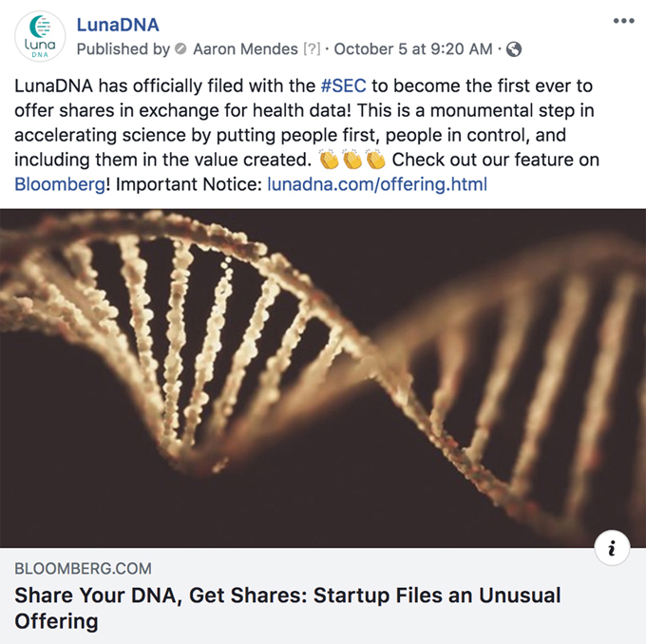This screenshot has height=644, width=646.
Task: Click the #SEC hashtag
Action: point(343,85)
